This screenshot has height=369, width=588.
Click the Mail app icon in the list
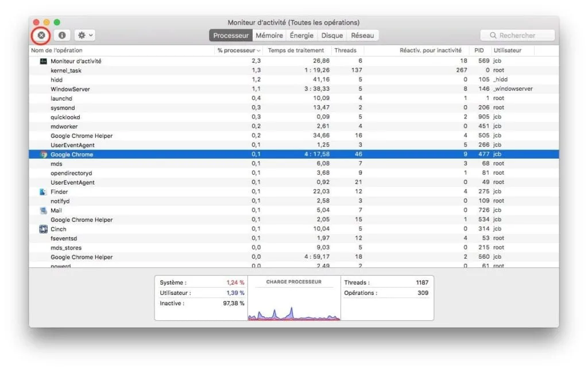(x=42, y=210)
